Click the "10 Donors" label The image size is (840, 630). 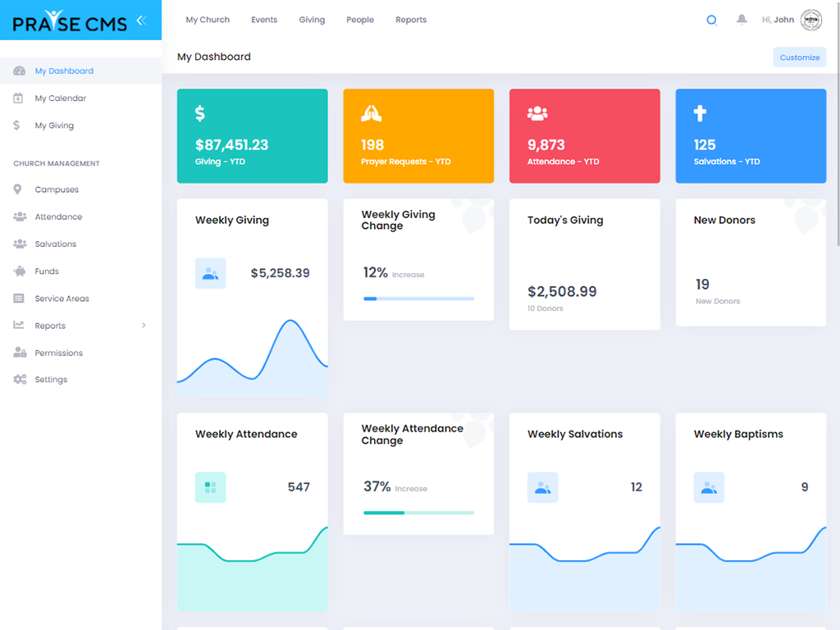tap(545, 308)
